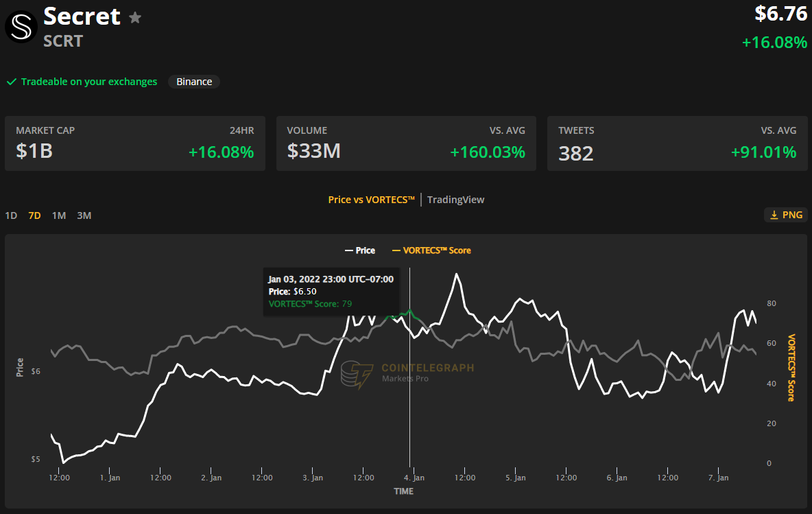The height and width of the screenshot is (514, 812).
Task: Click the vertical Price axis title
Action: (x=20, y=367)
